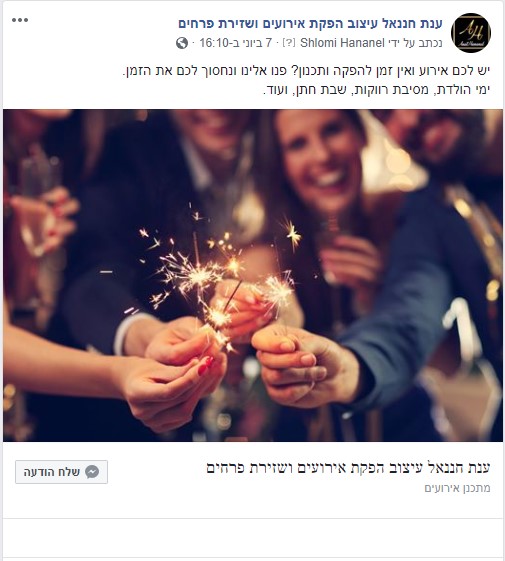Click the נכתב על ידי byline text
505x561 pixels.
[415, 43]
